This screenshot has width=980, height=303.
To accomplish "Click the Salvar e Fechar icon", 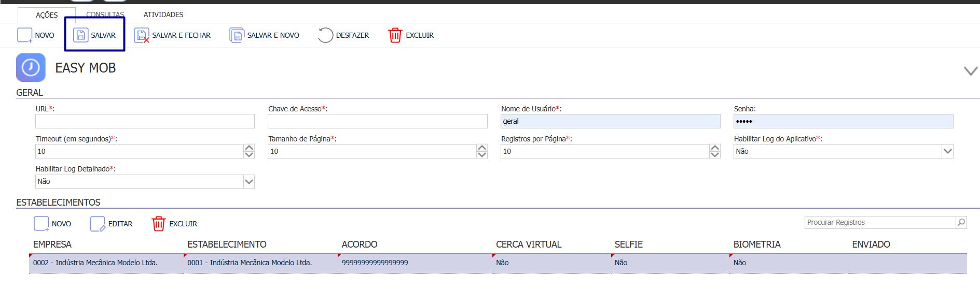I will click(x=141, y=35).
